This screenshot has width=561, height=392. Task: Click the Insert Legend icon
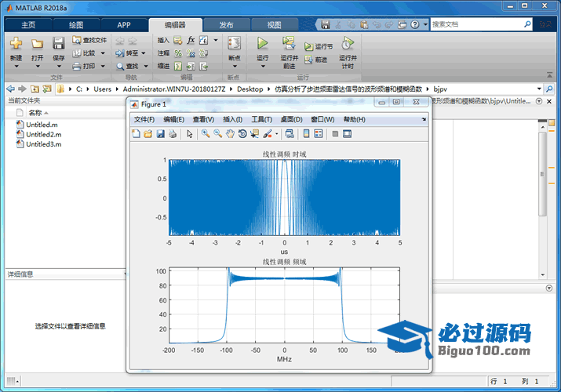point(318,134)
